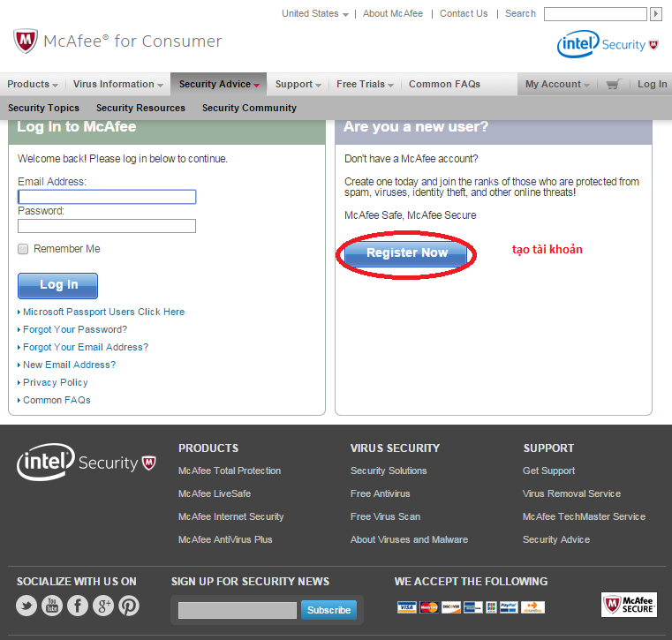This screenshot has height=640, width=672.
Task: Open Microsoft Passport Users Click Here link
Action: 103,312
